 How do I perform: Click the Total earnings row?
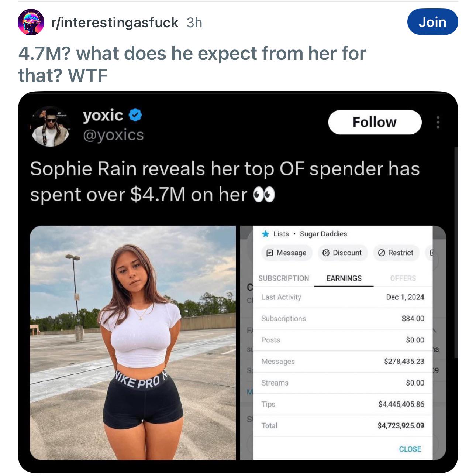point(342,425)
